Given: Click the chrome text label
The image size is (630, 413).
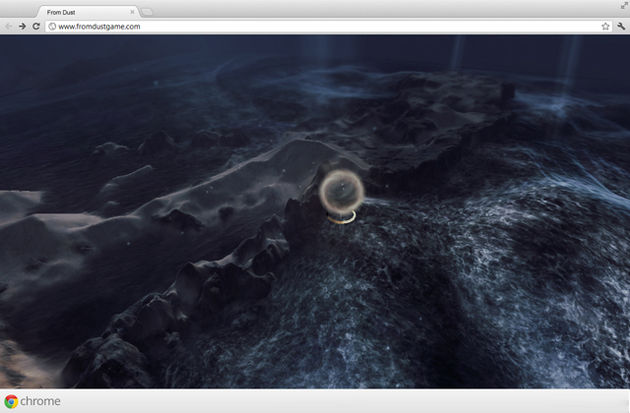Looking at the screenshot, I should 41,401.
